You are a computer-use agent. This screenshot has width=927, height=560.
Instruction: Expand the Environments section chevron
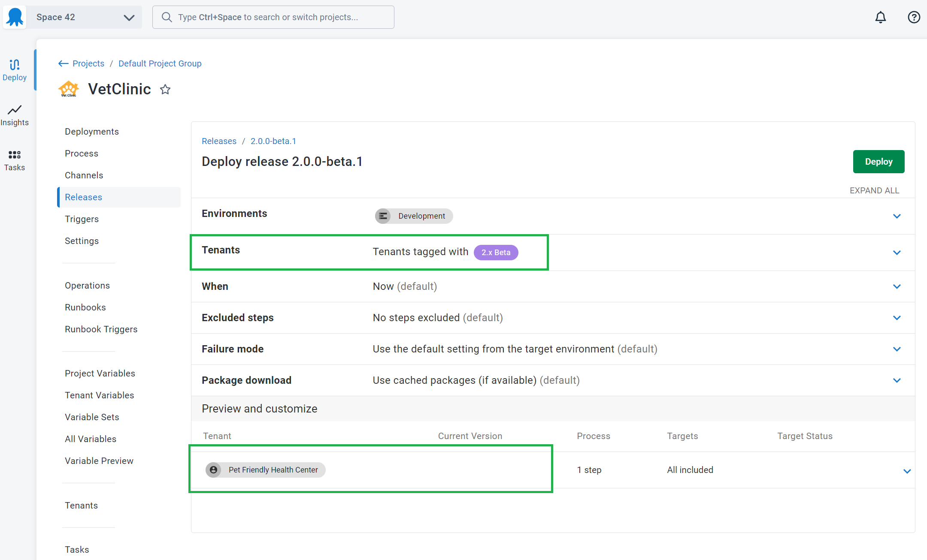[x=897, y=216]
